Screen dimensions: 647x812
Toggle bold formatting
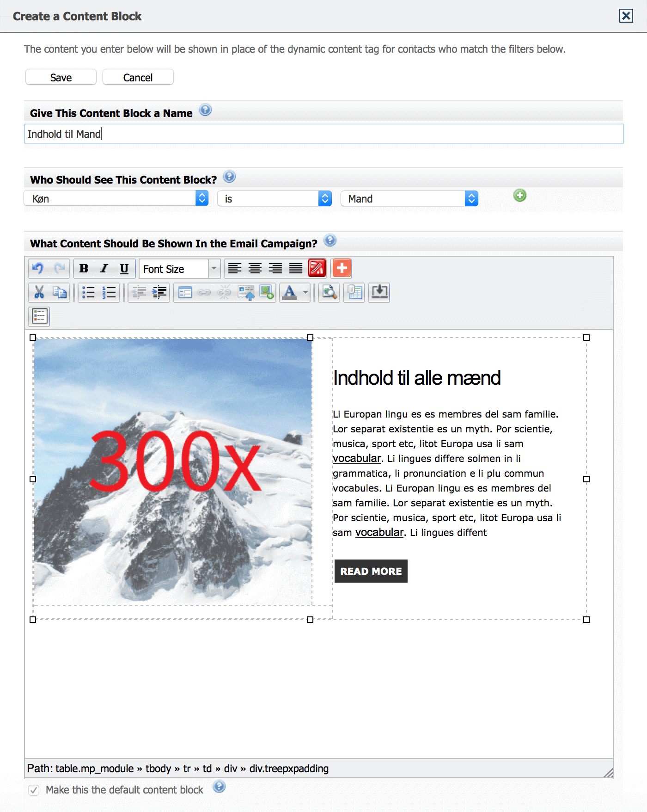pyautogui.click(x=84, y=268)
